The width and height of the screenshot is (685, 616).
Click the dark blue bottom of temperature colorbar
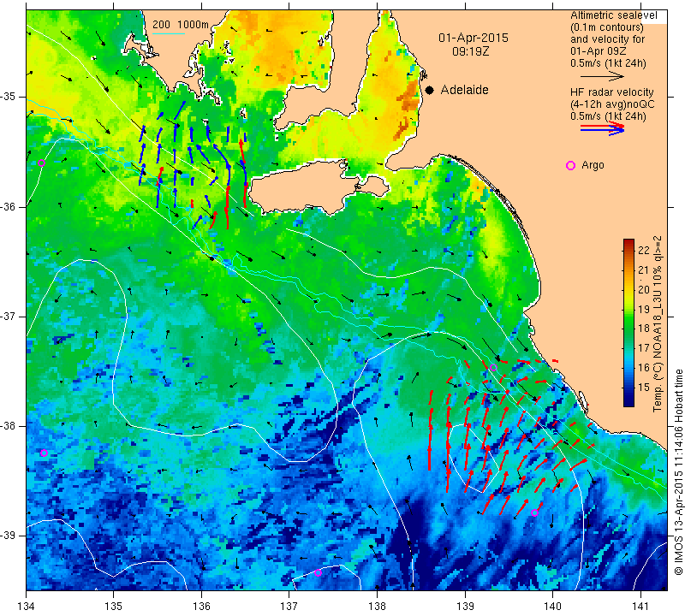pos(628,402)
